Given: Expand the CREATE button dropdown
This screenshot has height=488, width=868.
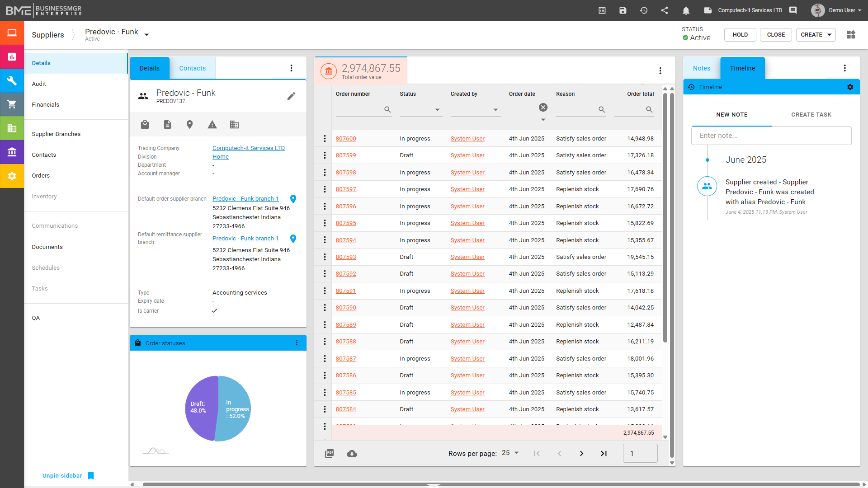Looking at the screenshot, I should tap(829, 35).
